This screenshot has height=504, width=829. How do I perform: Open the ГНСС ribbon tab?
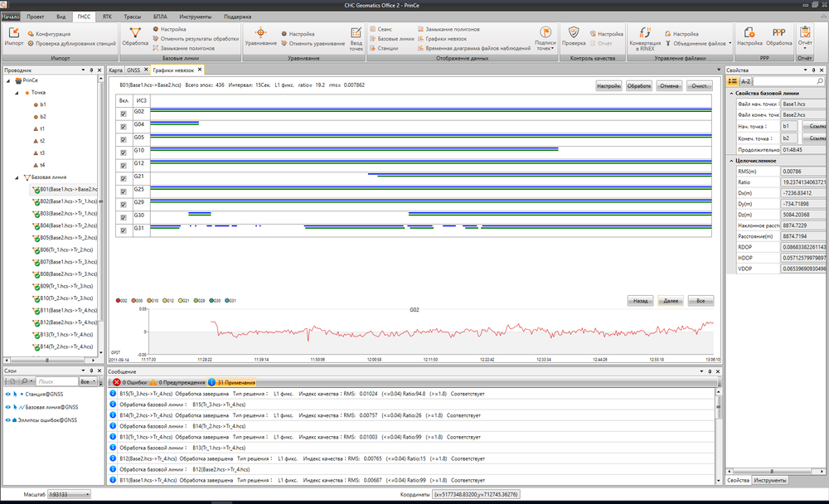[x=84, y=17]
